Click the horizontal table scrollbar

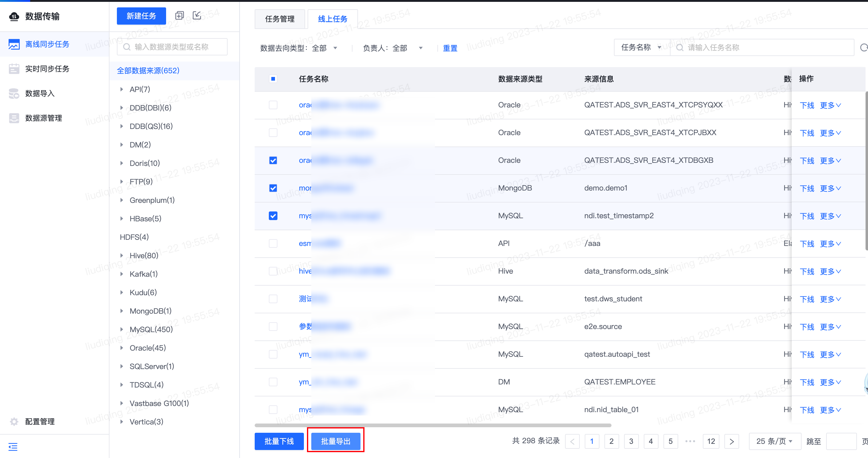pyautogui.click(x=433, y=425)
